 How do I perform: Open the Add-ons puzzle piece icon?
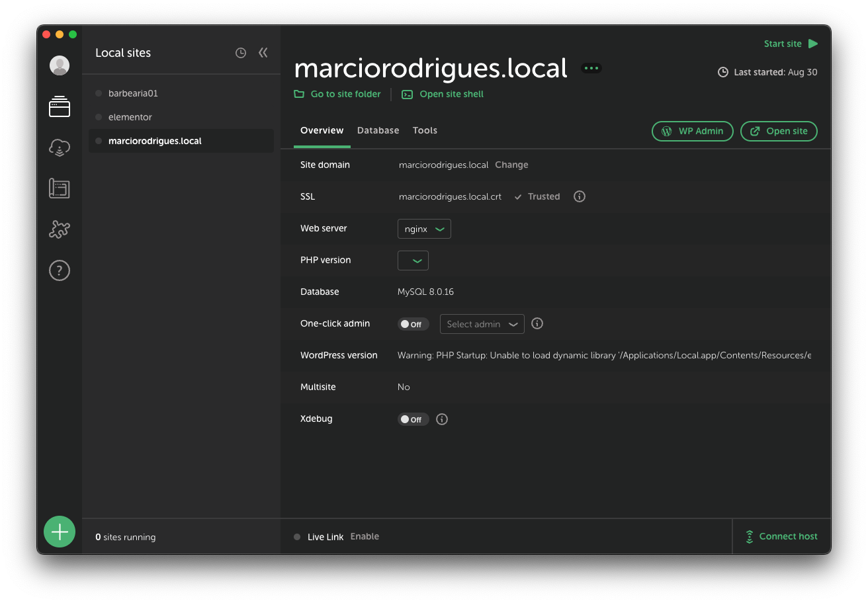pos(59,229)
